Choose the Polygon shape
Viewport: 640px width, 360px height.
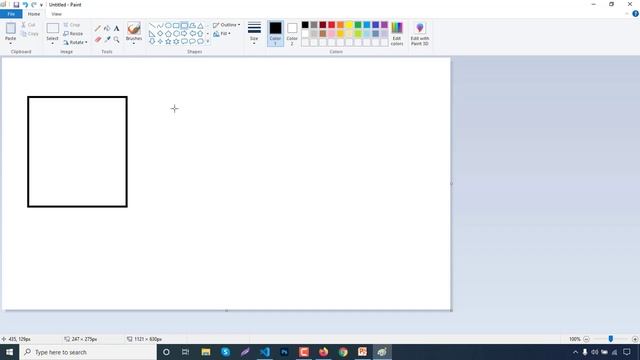point(192,25)
